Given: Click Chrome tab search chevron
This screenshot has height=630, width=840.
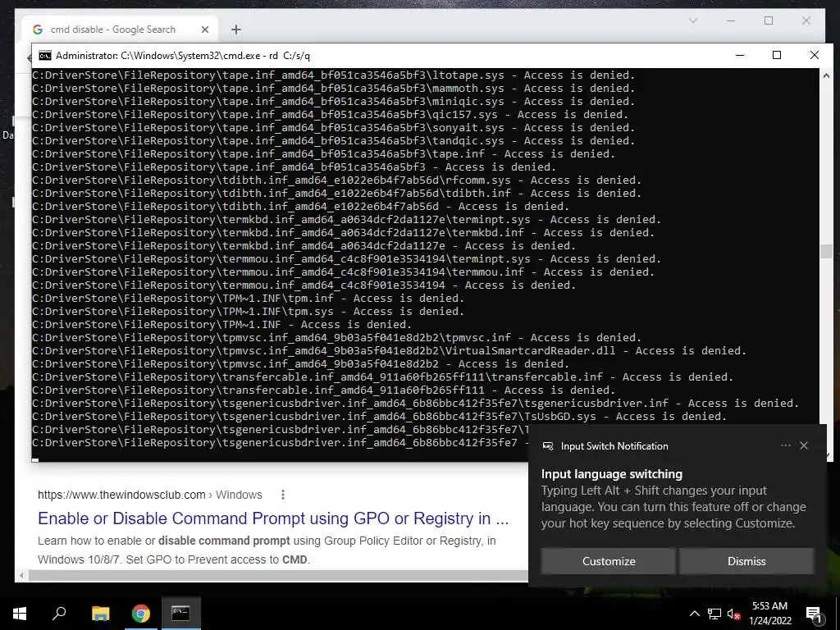Looking at the screenshot, I should coord(692,21).
